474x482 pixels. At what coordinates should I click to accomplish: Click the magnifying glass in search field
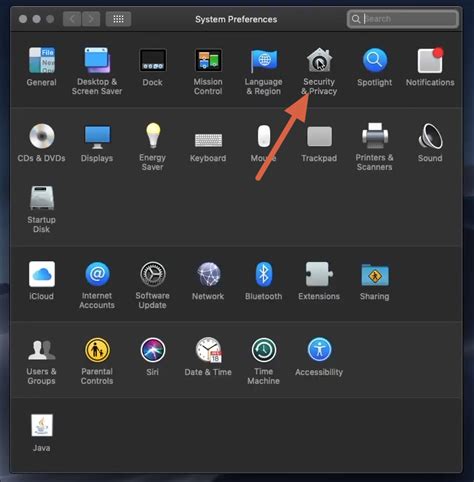[x=356, y=19]
